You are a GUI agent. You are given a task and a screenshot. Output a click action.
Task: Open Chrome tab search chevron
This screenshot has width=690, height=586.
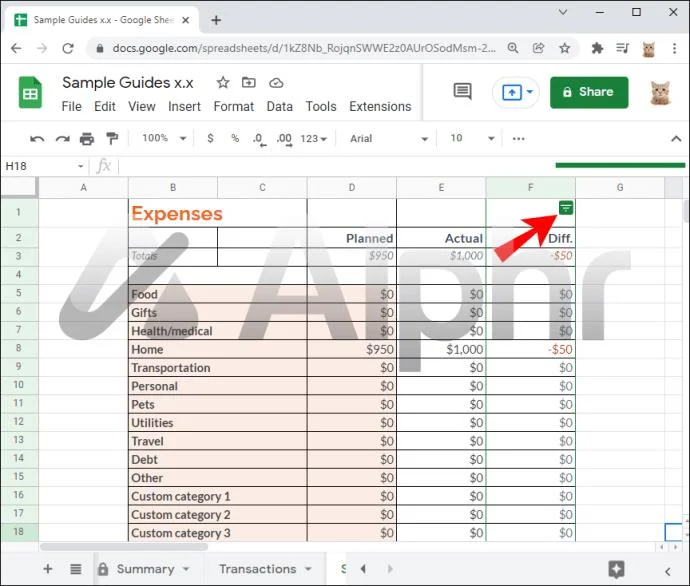pos(563,12)
